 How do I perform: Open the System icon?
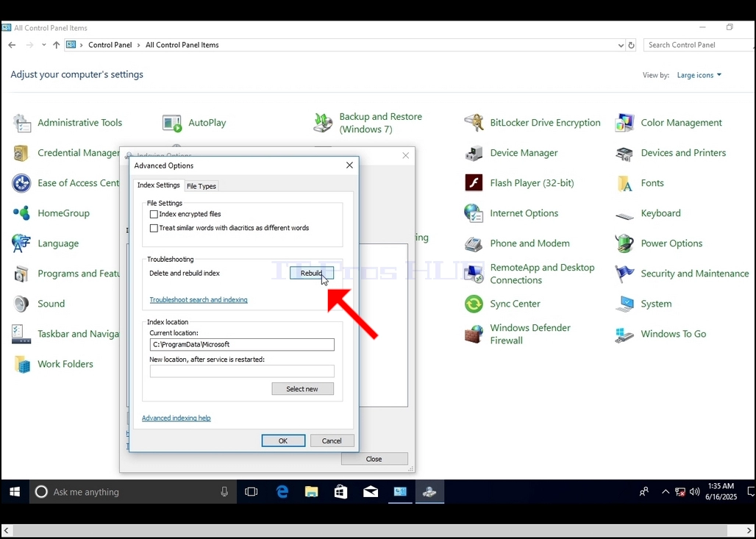coord(625,304)
